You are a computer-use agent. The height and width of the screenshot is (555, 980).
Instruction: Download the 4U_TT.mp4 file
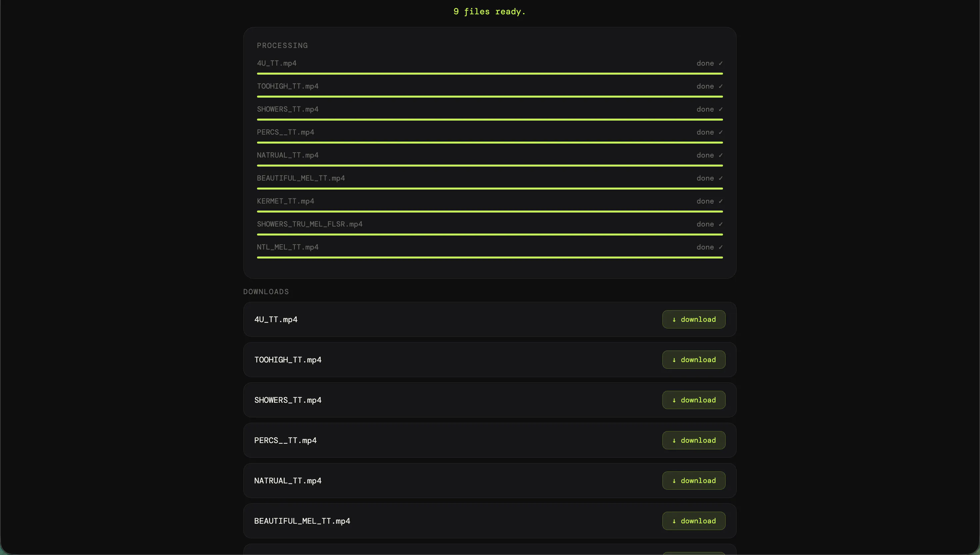694,319
